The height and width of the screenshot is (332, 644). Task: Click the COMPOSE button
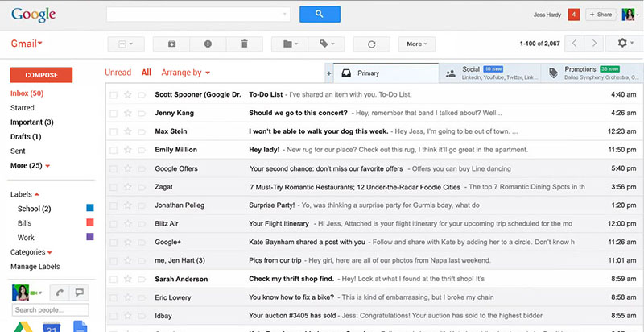(x=42, y=75)
